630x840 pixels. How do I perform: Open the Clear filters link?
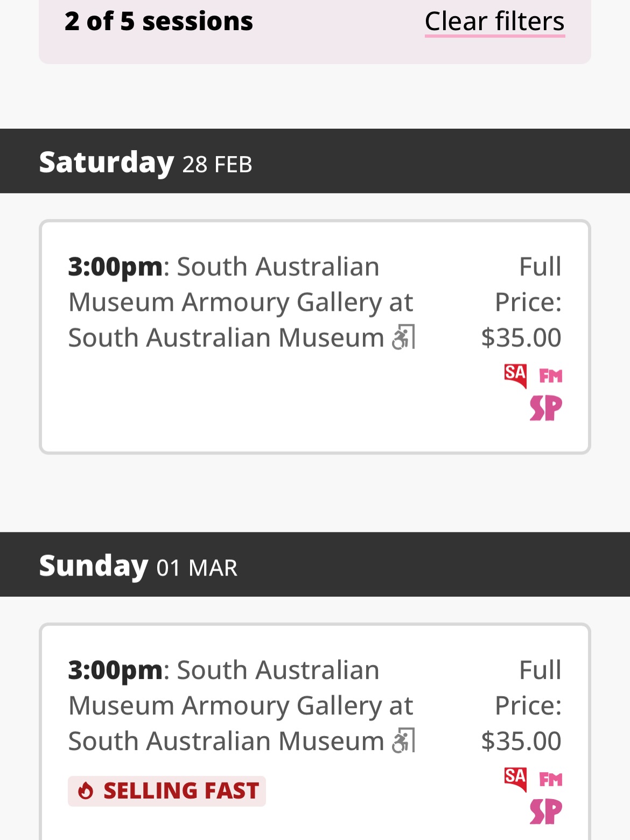tap(494, 21)
